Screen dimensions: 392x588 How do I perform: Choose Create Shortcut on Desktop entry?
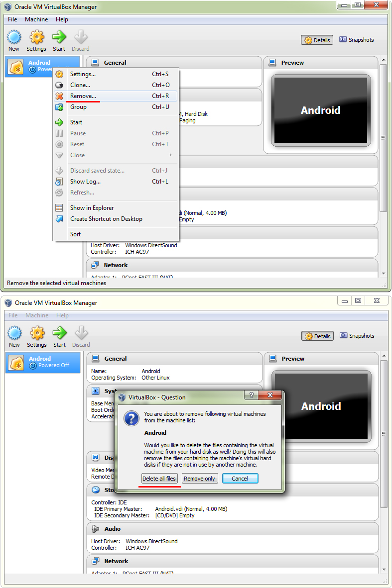click(x=116, y=219)
